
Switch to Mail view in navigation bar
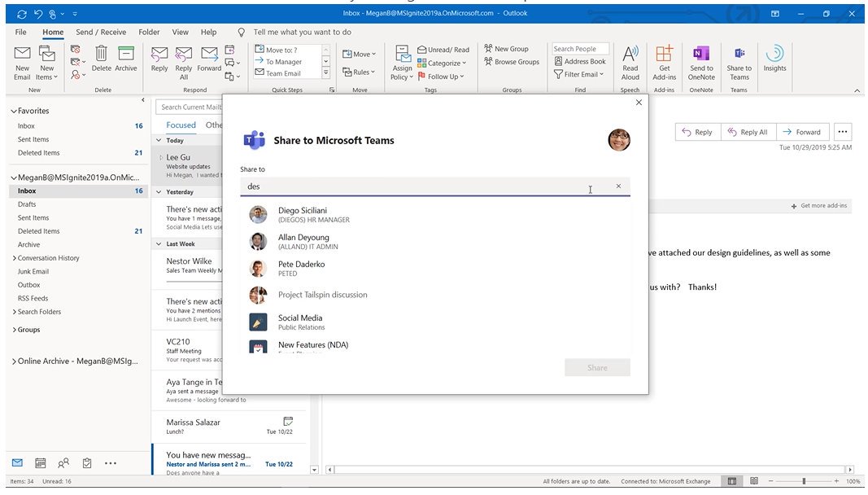point(18,463)
